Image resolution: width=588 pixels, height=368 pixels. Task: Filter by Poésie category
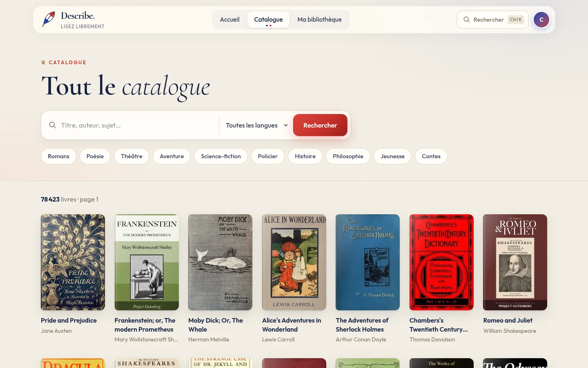(95, 156)
